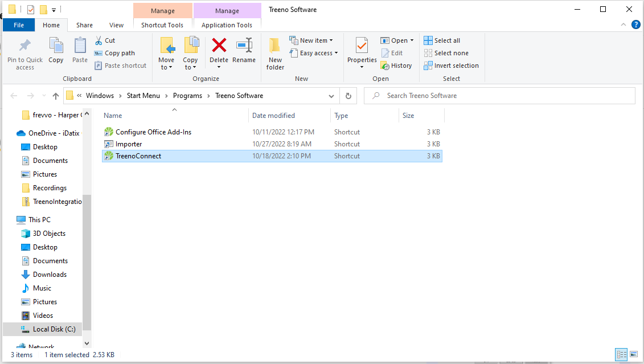This screenshot has height=364, width=644.
Task: Click the History icon
Action: point(385,66)
